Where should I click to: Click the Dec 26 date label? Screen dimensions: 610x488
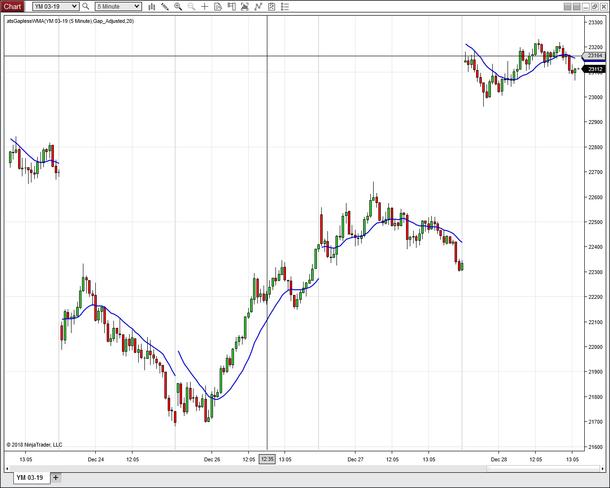click(x=212, y=459)
